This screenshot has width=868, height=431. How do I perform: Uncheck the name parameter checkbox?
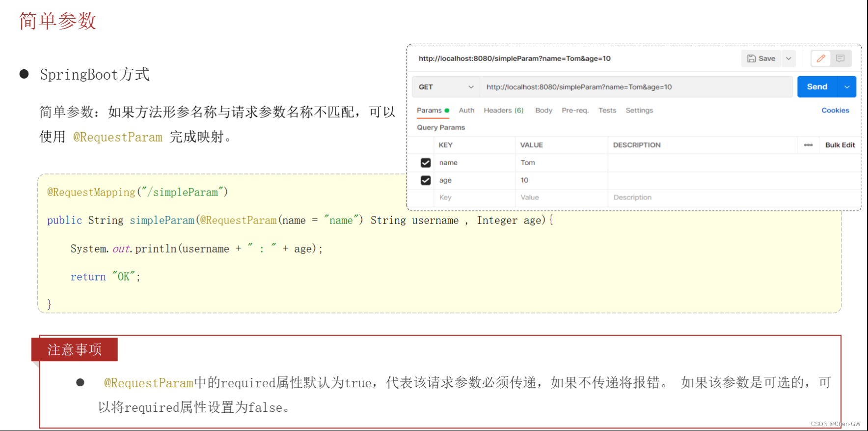click(x=426, y=163)
